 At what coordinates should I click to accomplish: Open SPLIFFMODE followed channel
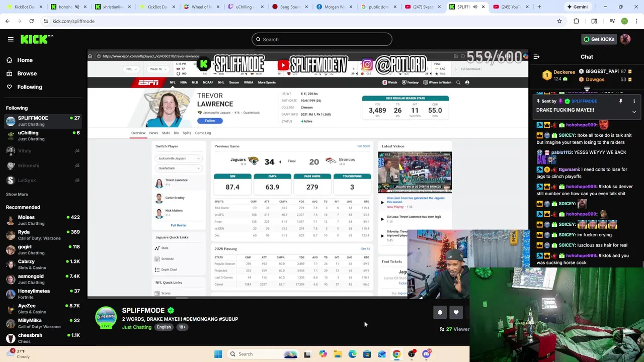(x=43, y=121)
